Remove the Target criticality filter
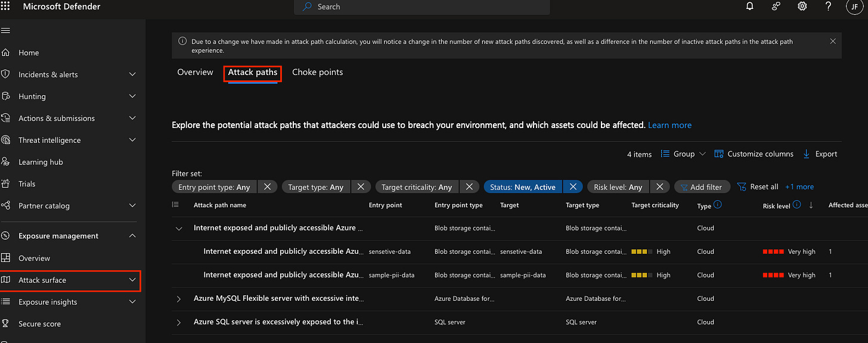868x343 pixels. point(469,187)
